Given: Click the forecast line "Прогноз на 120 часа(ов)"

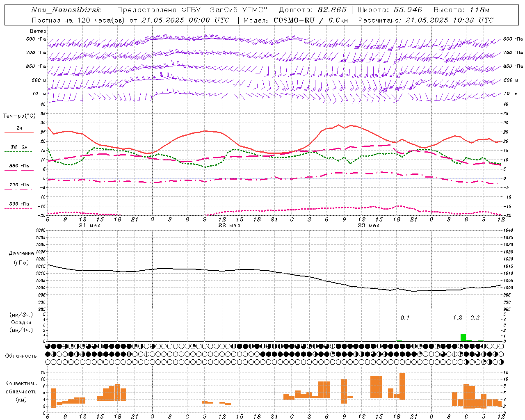Looking at the screenshot, I should coord(79,20).
